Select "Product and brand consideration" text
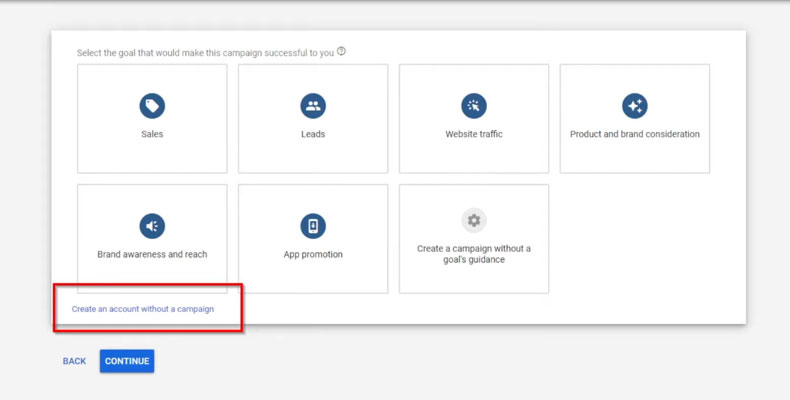This screenshot has height=400, width=790. [x=634, y=134]
